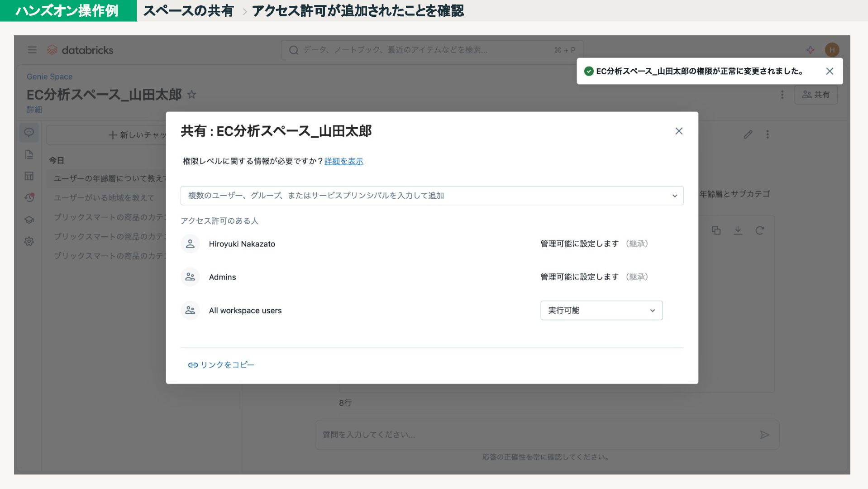
Task: Click the All workspace users group icon
Action: [190, 311]
